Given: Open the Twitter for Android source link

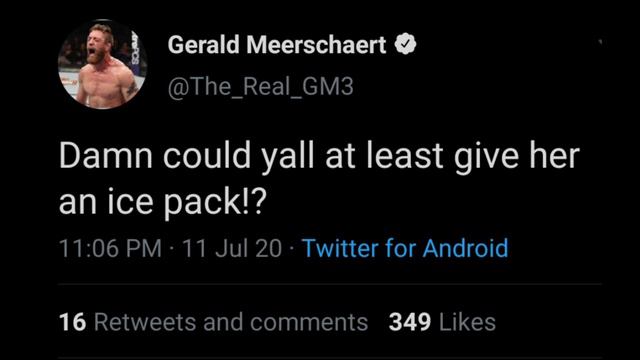Looking at the screenshot, I should tap(405, 248).
